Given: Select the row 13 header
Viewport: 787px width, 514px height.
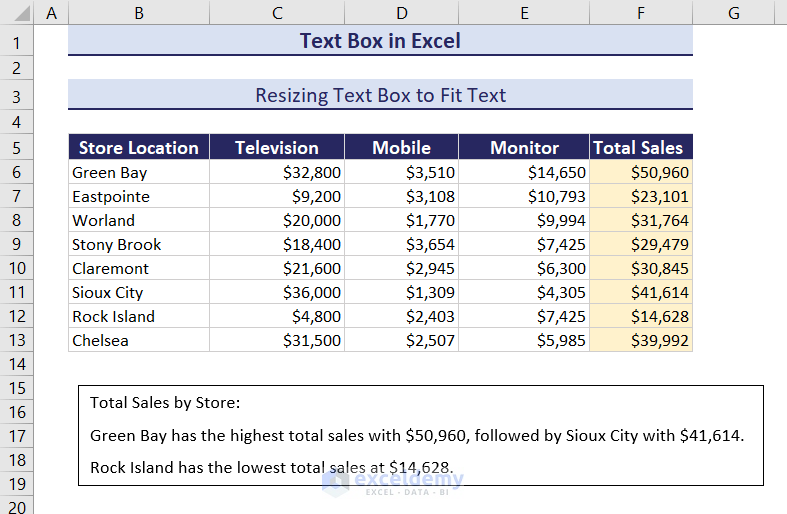Looking at the screenshot, I should tap(17, 340).
